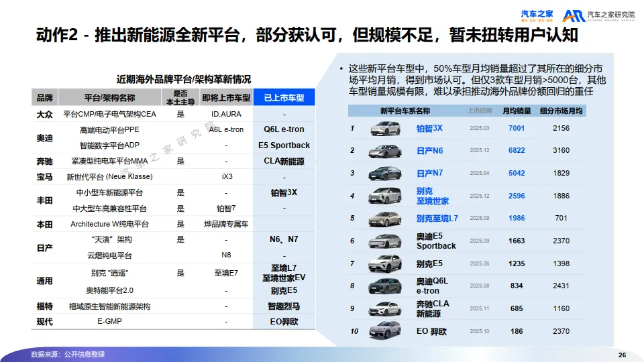
Task: Click the 日产N6 car thumbnail
Action: (385, 151)
